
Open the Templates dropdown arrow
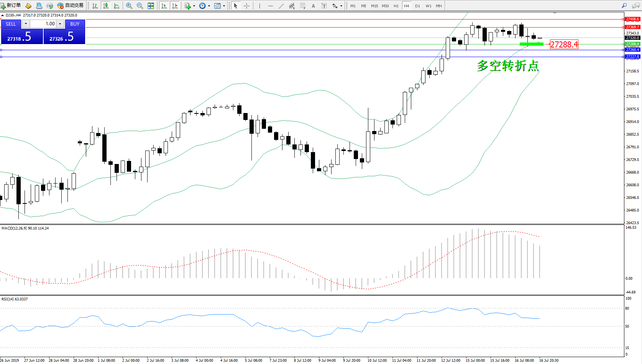click(x=224, y=6)
